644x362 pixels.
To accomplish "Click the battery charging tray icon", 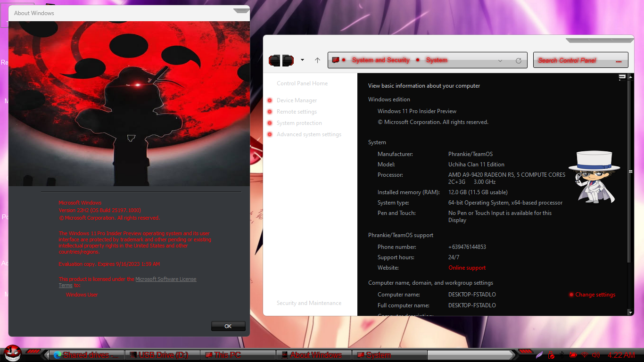I will coord(573,355).
